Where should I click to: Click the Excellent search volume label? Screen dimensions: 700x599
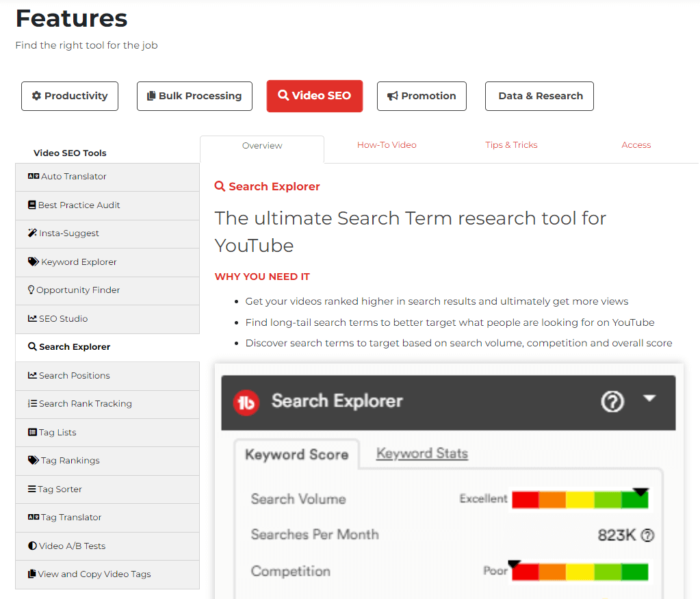(x=484, y=498)
